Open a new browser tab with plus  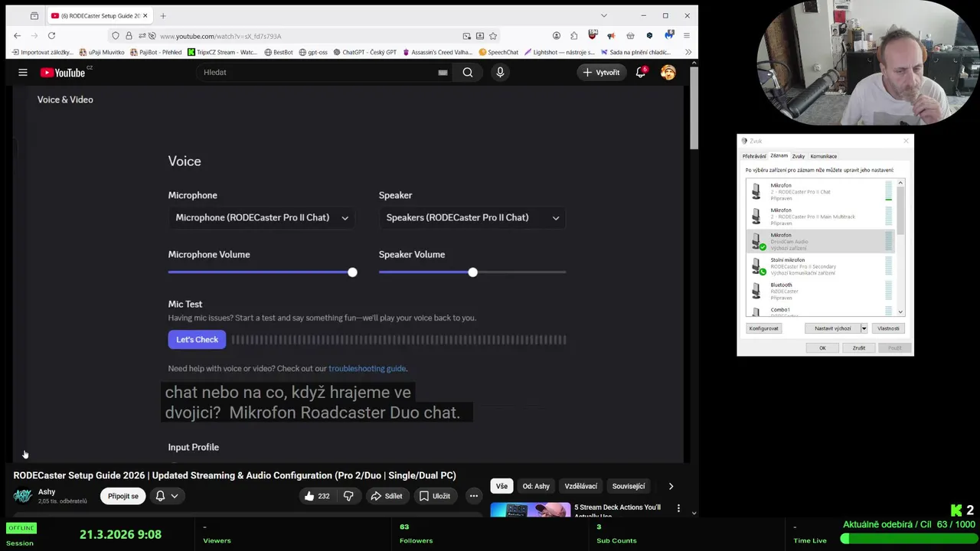click(163, 15)
